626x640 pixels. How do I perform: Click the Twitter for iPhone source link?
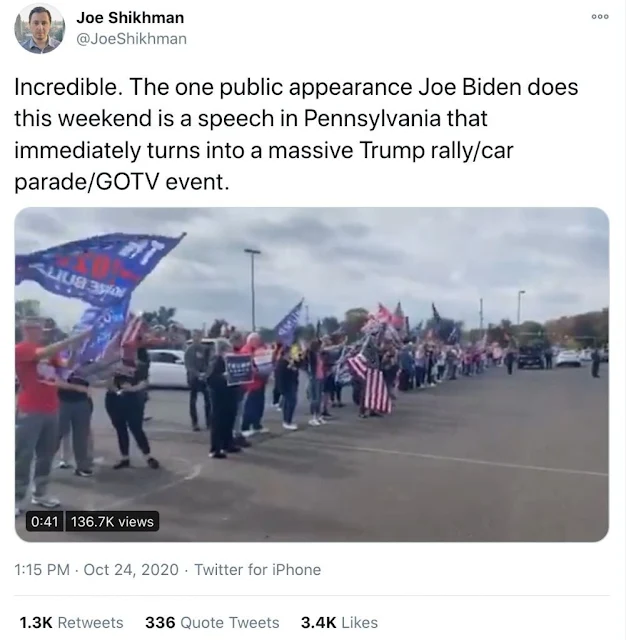click(258, 569)
